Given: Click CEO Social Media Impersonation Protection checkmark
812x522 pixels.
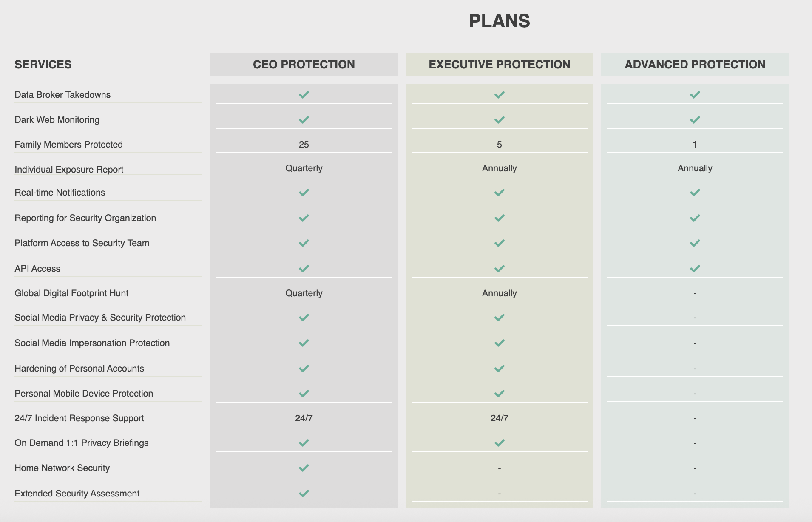Looking at the screenshot, I should point(304,343).
